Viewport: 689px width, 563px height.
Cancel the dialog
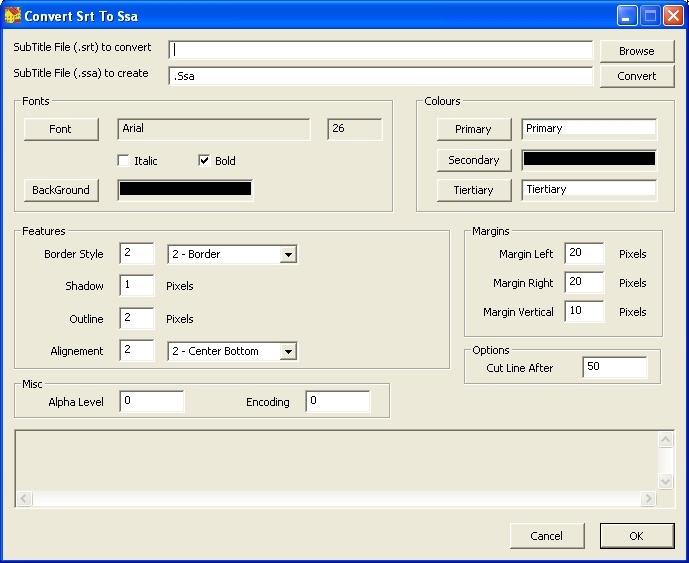click(547, 536)
